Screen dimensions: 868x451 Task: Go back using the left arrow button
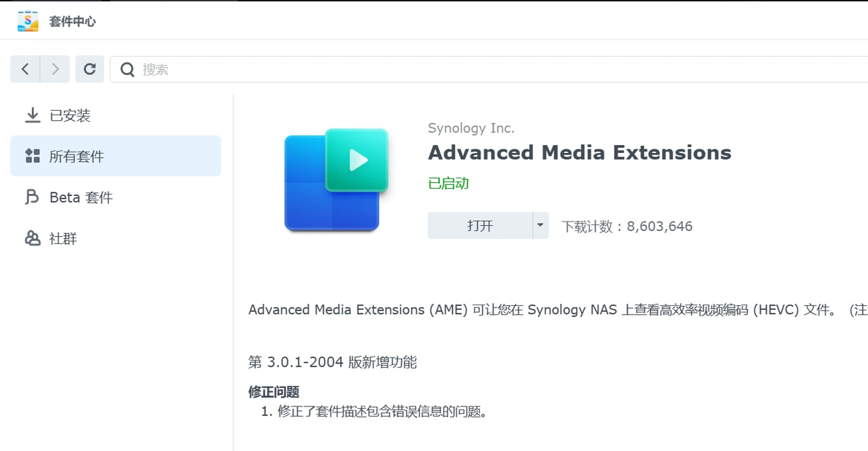pos(25,69)
